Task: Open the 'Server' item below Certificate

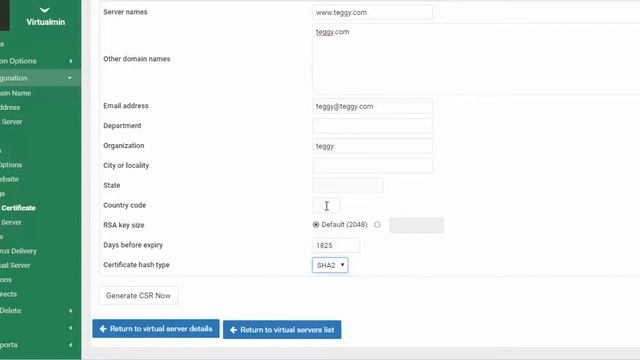Action: [x=11, y=222]
